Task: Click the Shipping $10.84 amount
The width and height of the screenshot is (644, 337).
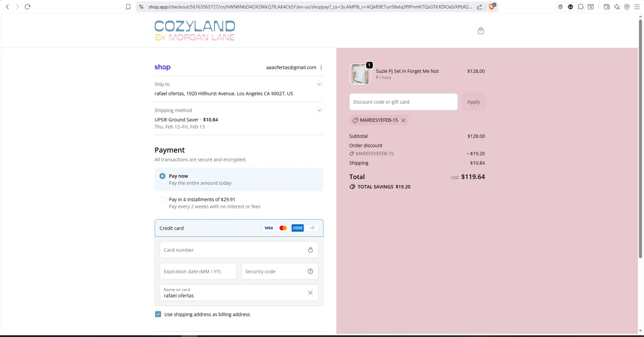Action: point(477,163)
